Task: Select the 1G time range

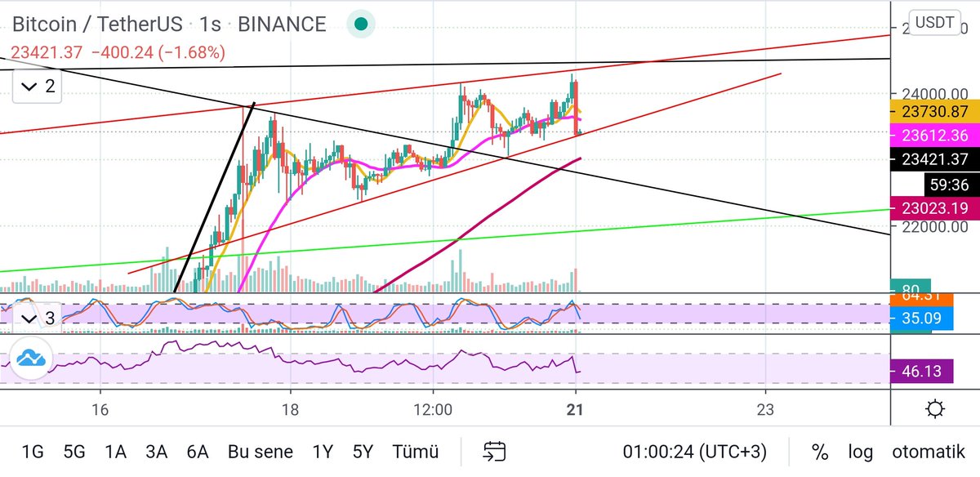Action: point(33,451)
